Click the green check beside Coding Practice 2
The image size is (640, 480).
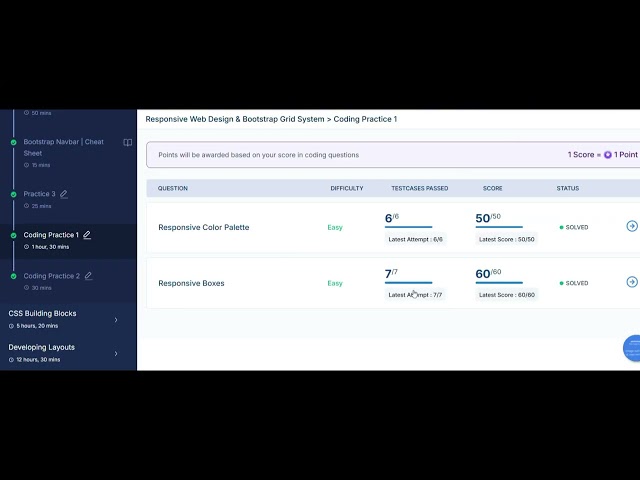[13, 276]
